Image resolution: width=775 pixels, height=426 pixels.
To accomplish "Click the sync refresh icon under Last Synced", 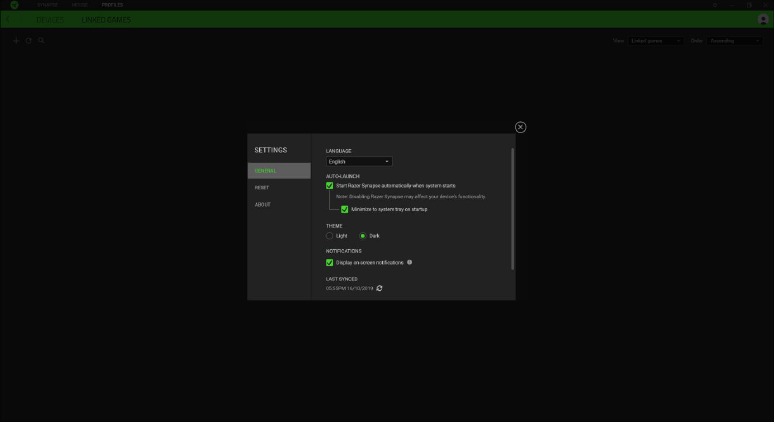I will (x=379, y=288).
